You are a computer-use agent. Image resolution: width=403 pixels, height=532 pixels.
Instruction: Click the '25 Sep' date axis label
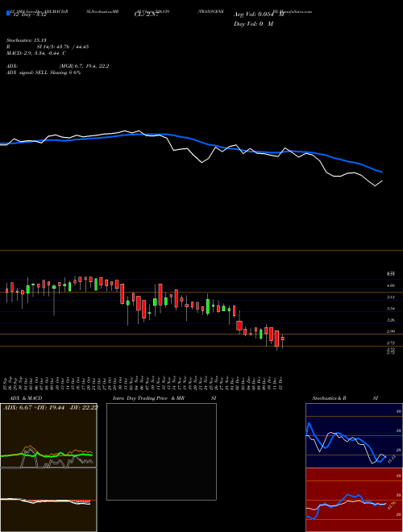pos(6,382)
